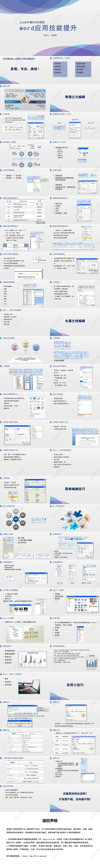This screenshot has height=868, width=100.
Task: Open the '样式的常规使用方法' slide
Action: coord(25,406)
